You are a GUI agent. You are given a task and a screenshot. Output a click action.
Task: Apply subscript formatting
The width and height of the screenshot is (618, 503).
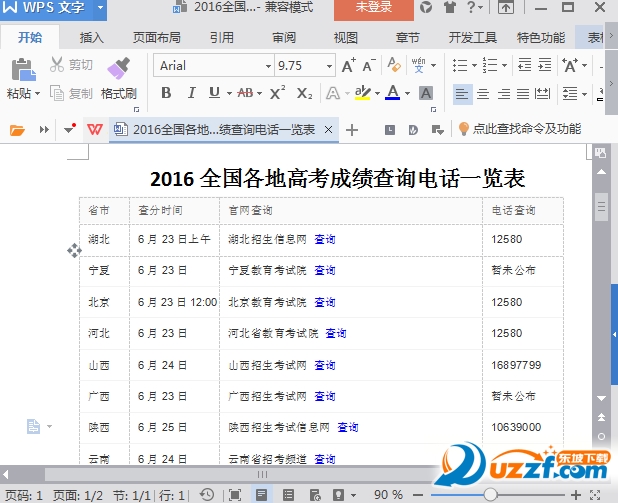(x=305, y=93)
